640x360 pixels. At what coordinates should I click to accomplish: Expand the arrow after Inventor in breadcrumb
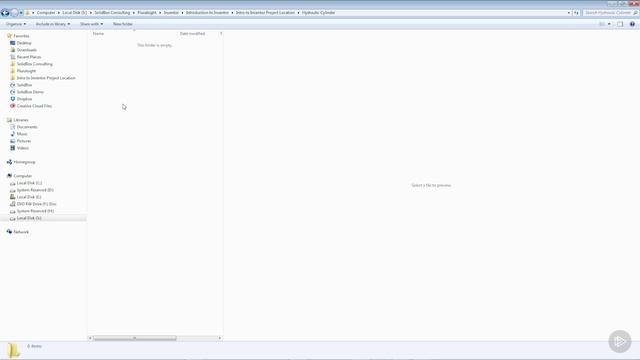click(x=182, y=13)
